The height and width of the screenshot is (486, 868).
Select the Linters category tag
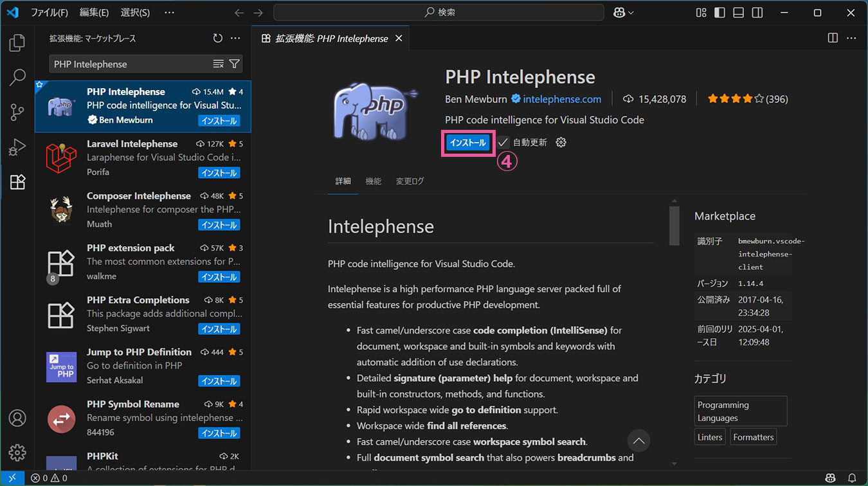tap(710, 437)
